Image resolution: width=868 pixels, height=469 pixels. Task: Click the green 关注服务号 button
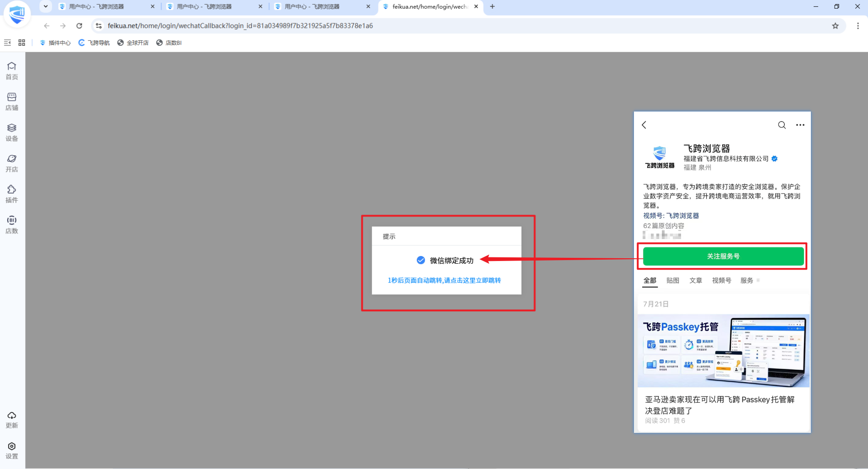pyautogui.click(x=723, y=256)
